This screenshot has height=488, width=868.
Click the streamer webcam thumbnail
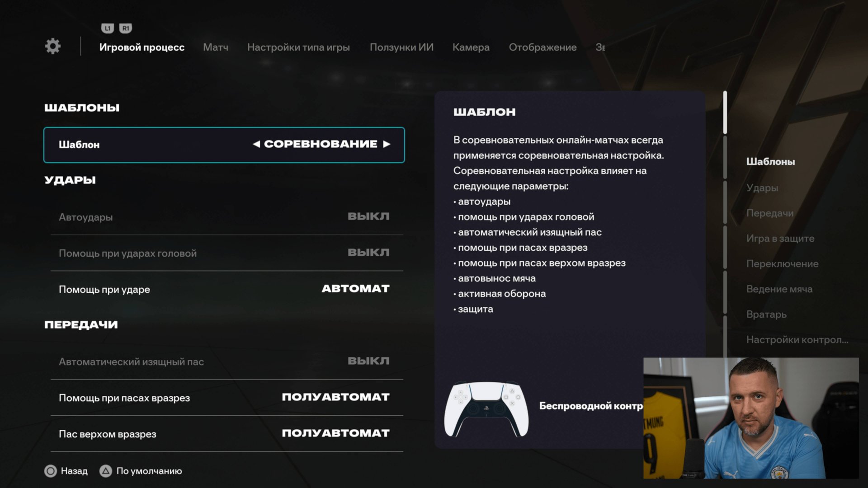751,418
